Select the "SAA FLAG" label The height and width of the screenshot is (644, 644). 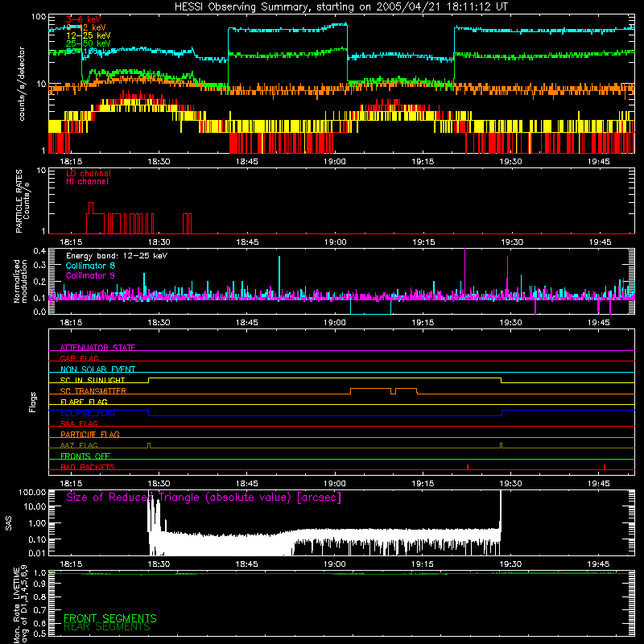pos(79,423)
